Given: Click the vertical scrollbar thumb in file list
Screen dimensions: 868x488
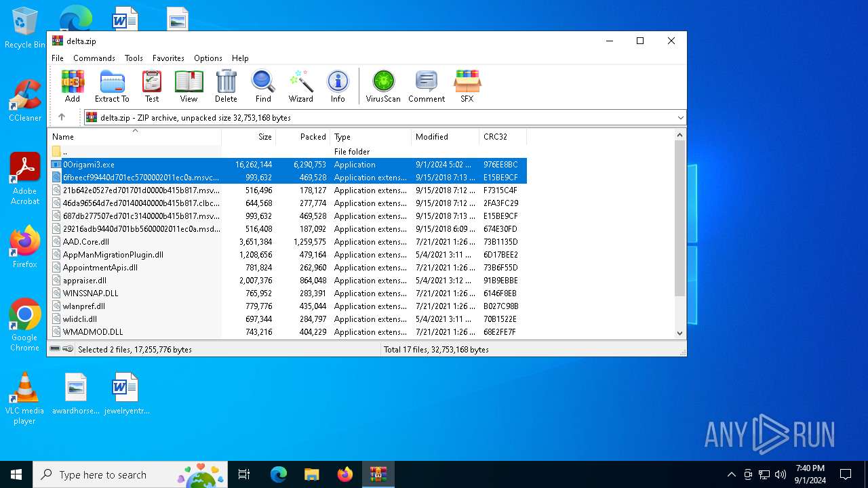Looking at the screenshot, I should [x=680, y=218].
